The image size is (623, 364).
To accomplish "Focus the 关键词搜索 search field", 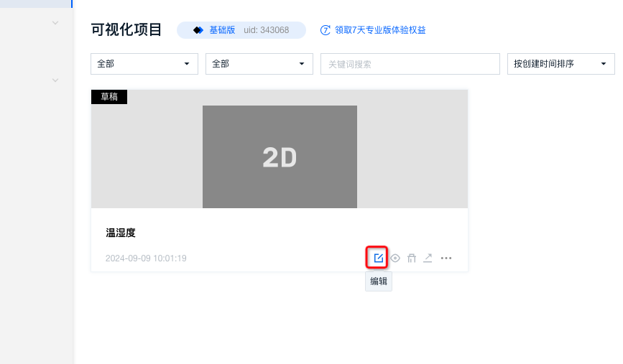I will [x=410, y=64].
